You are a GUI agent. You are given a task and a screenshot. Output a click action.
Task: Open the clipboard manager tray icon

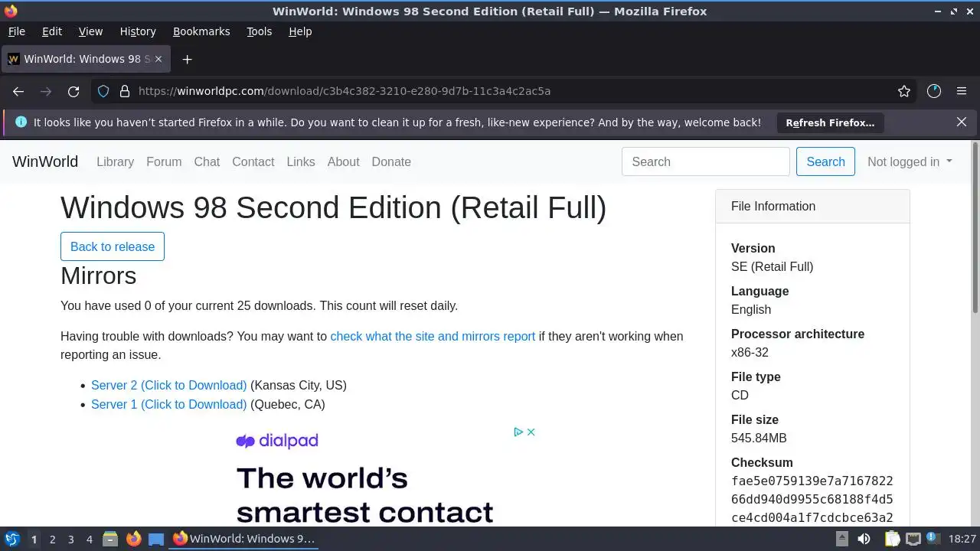click(892, 539)
